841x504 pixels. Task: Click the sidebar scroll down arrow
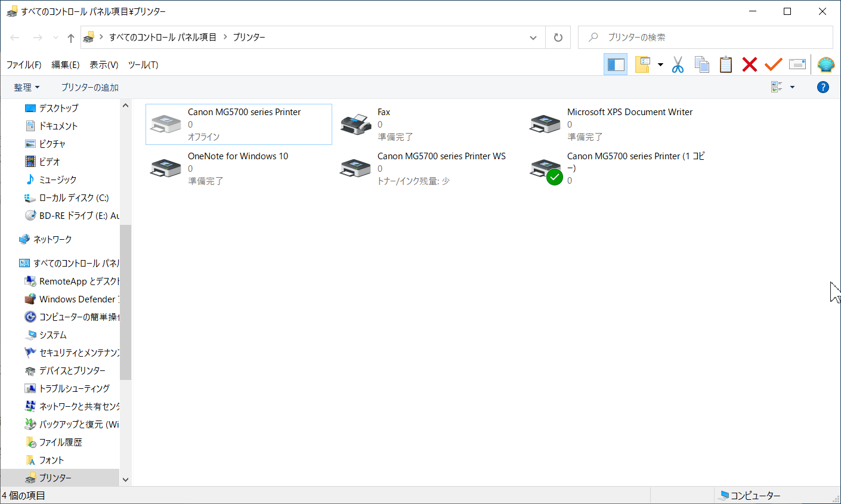tap(125, 480)
